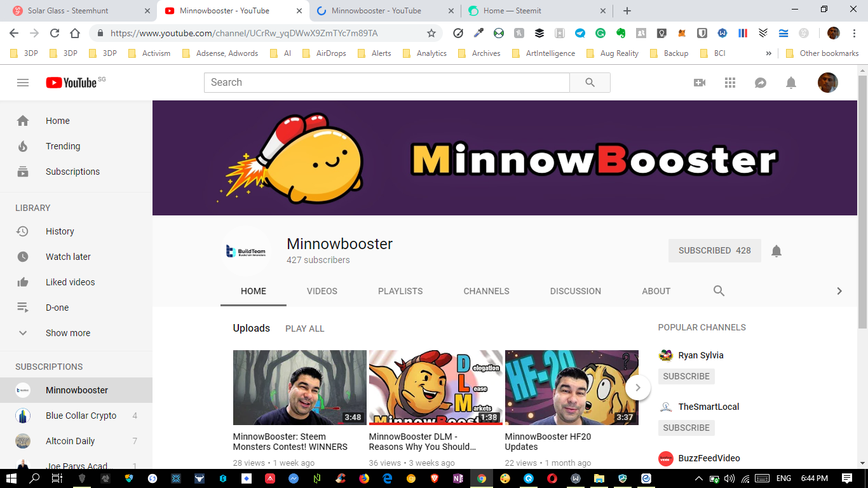Subscribe to Ryan Sylvia

pos(686,376)
